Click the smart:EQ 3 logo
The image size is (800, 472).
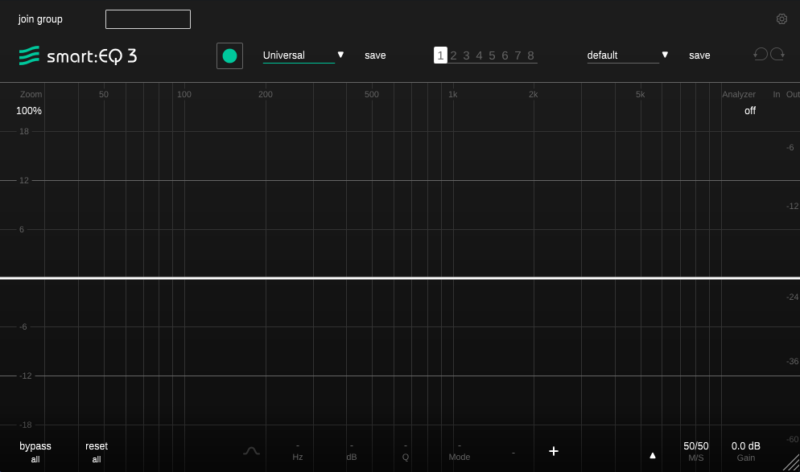78,56
